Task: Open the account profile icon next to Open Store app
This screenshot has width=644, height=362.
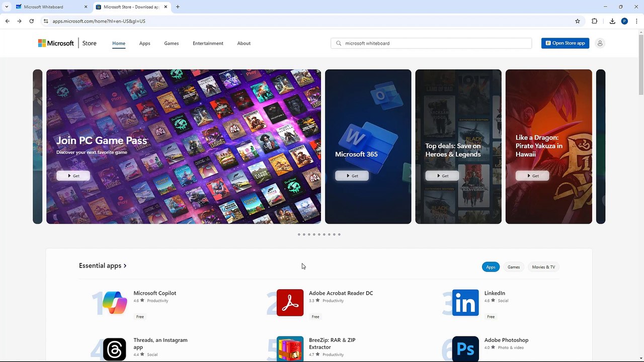Action: tap(600, 43)
